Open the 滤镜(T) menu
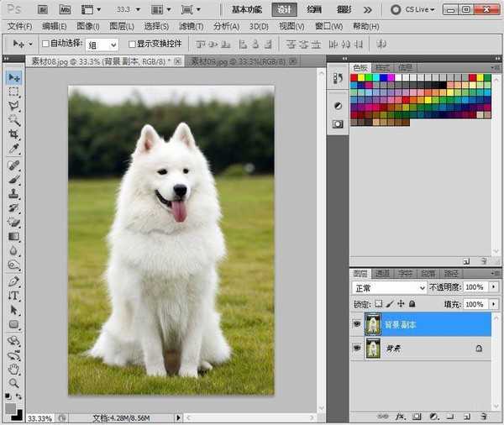The height and width of the screenshot is (425, 504). tap(189, 26)
